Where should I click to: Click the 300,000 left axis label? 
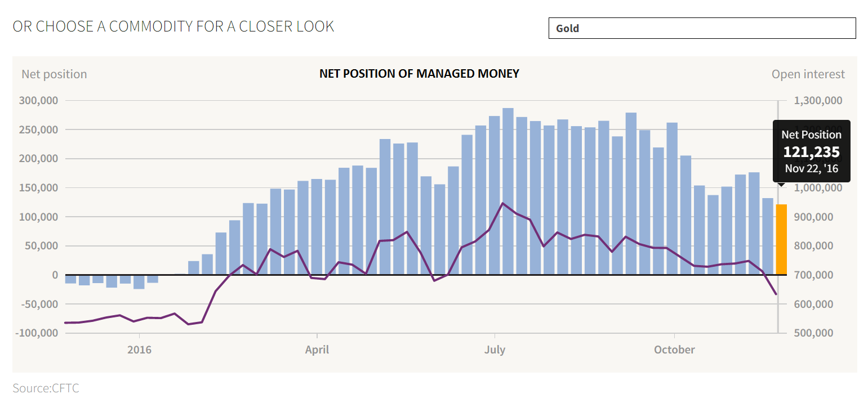pos(38,101)
